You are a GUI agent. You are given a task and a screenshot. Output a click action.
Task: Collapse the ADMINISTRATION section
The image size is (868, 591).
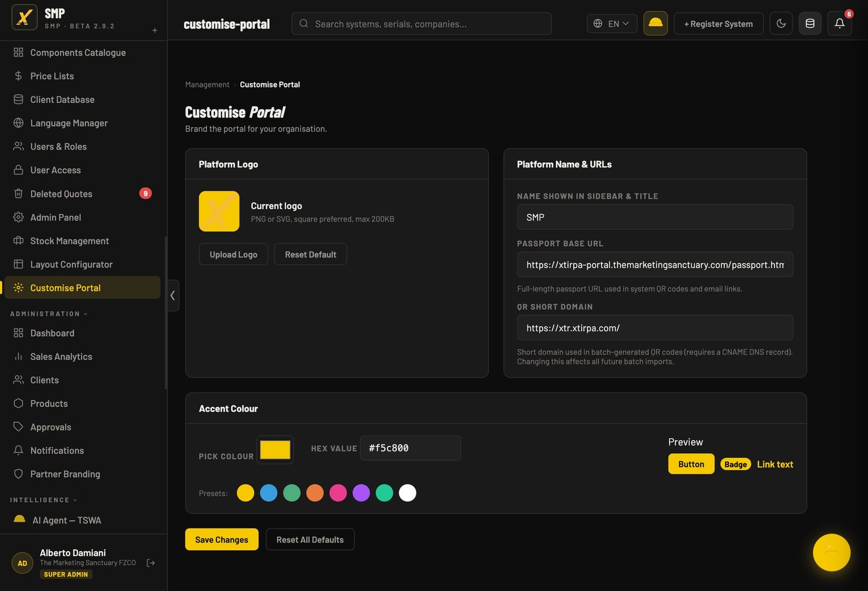pyautogui.click(x=49, y=314)
